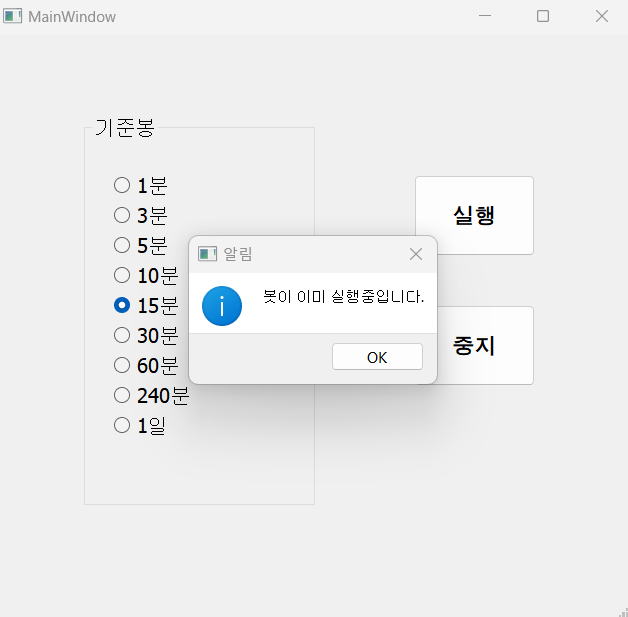Confirm the alert with OK
The height and width of the screenshot is (617, 628).
coord(377,357)
